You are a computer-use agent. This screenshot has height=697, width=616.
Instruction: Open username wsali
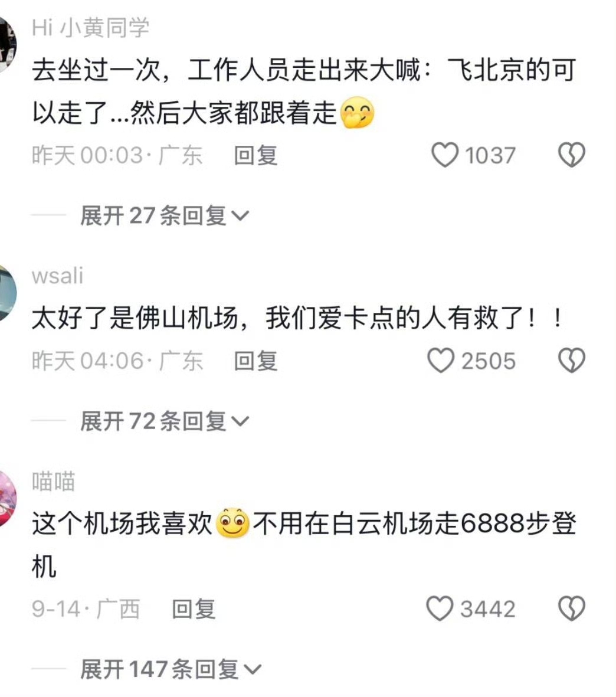click(57, 276)
